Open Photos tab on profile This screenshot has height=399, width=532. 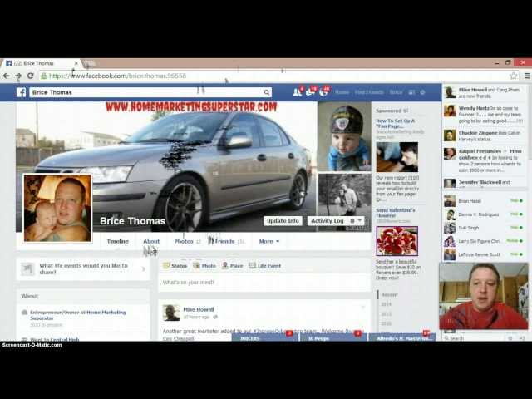[x=187, y=242]
